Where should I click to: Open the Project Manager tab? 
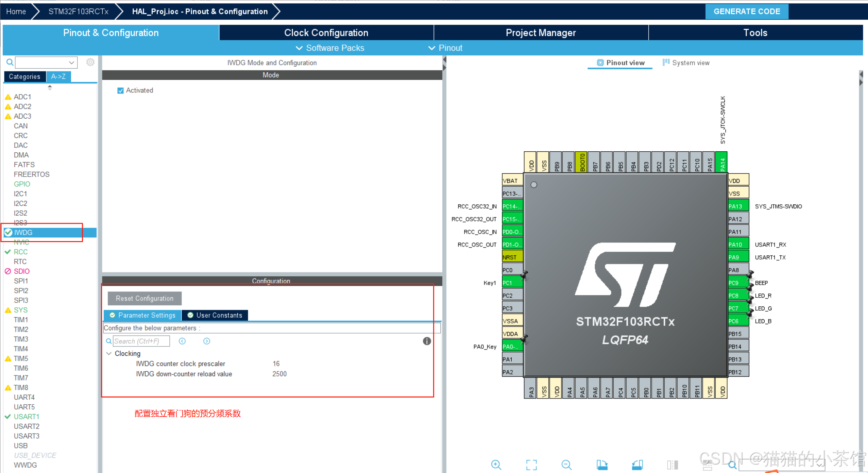click(x=541, y=33)
